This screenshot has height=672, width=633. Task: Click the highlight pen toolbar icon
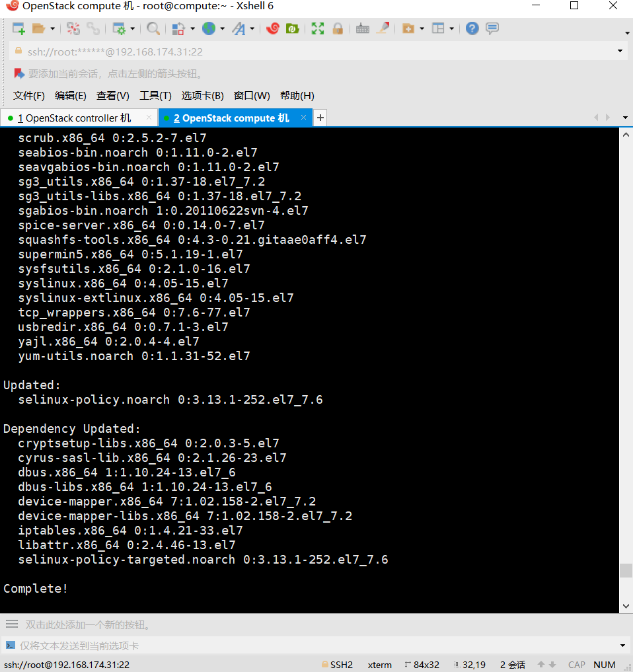pos(382,28)
